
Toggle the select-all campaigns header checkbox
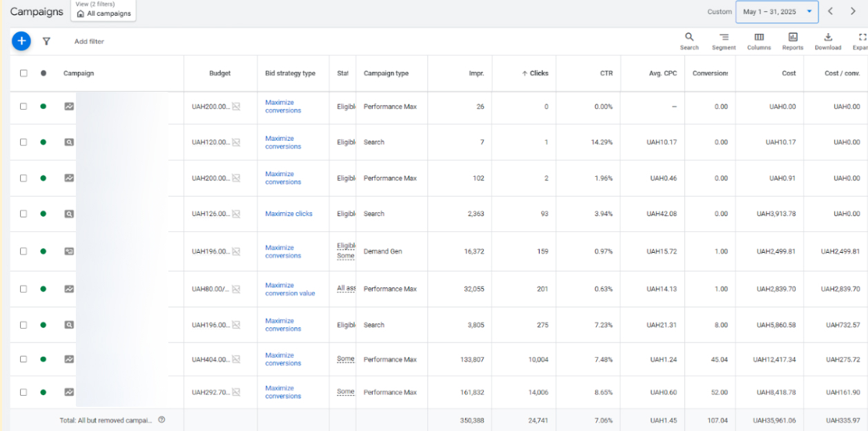point(23,73)
